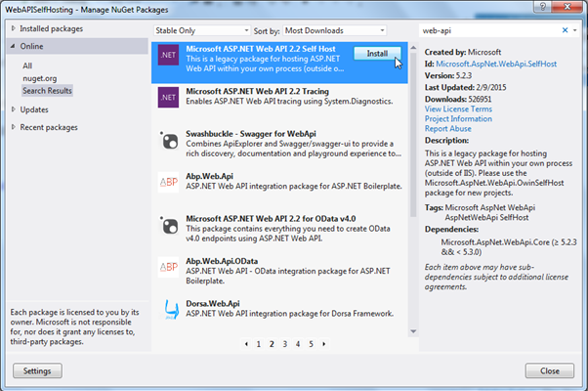Go to results page 4
The image size is (588, 391).
298,344
